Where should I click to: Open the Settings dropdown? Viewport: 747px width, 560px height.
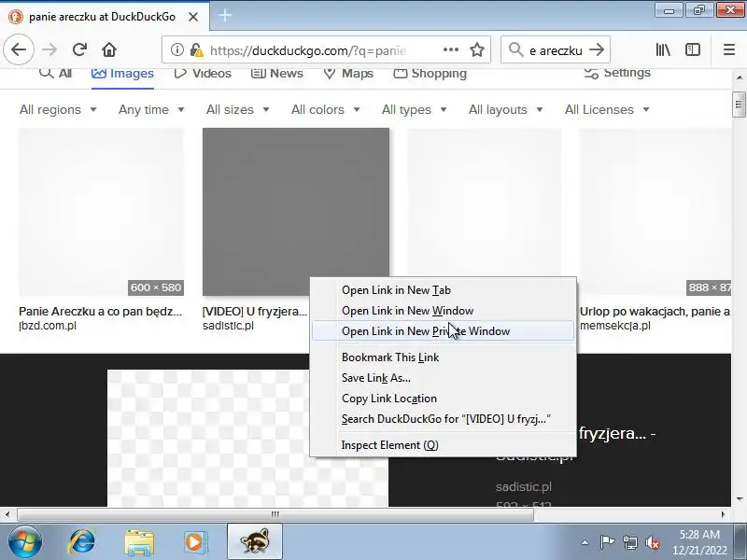[x=617, y=73]
